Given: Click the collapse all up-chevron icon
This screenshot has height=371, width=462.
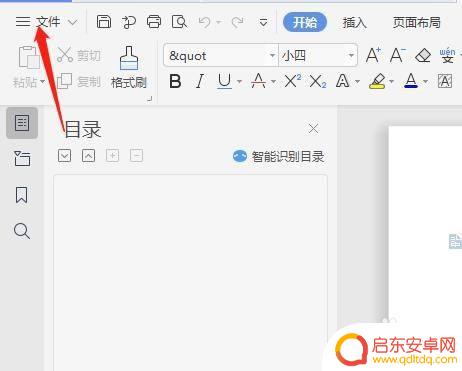Looking at the screenshot, I should [x=88, y=156].
